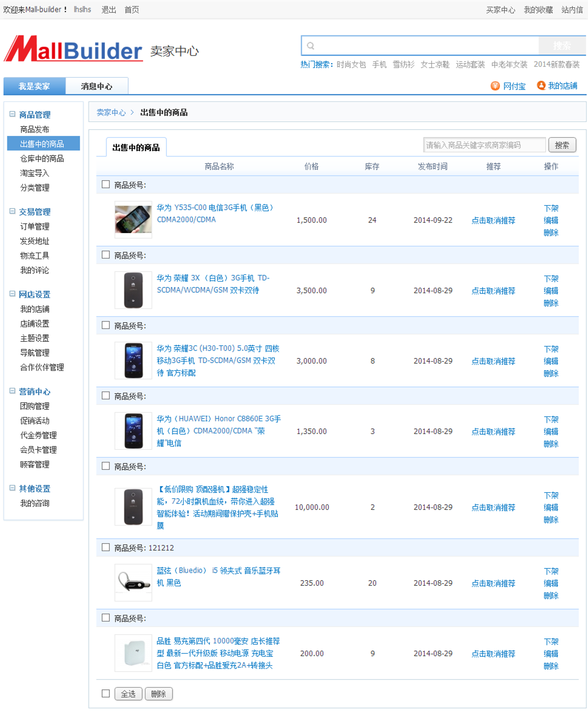The height and width of the screenshot is (715, 588).
Task: Tick checkbox above 品胜 power bank product
Action: click(106, 618)
